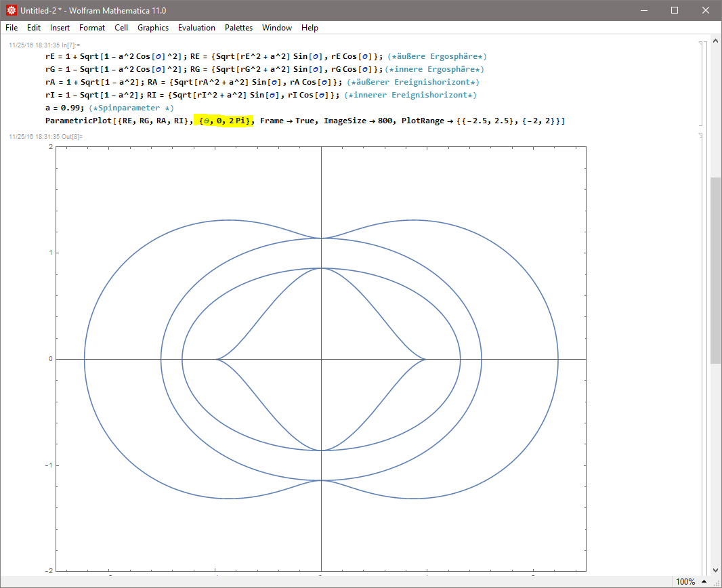The width and height of the screenshot is (722, 588).
Task: Maximize the Mathematica window
Action: pos(675,11)
